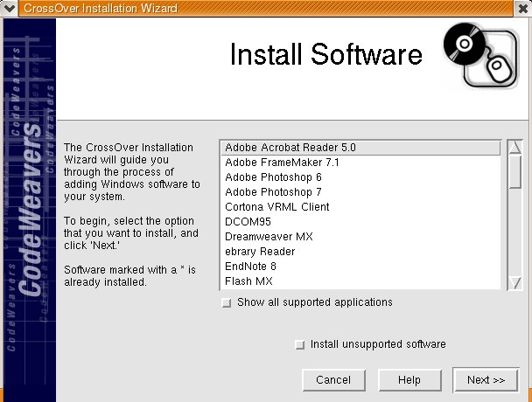Screen dimensions: 532x402
Task: Proceed with the Next >> button
Action: pos(486,380)
